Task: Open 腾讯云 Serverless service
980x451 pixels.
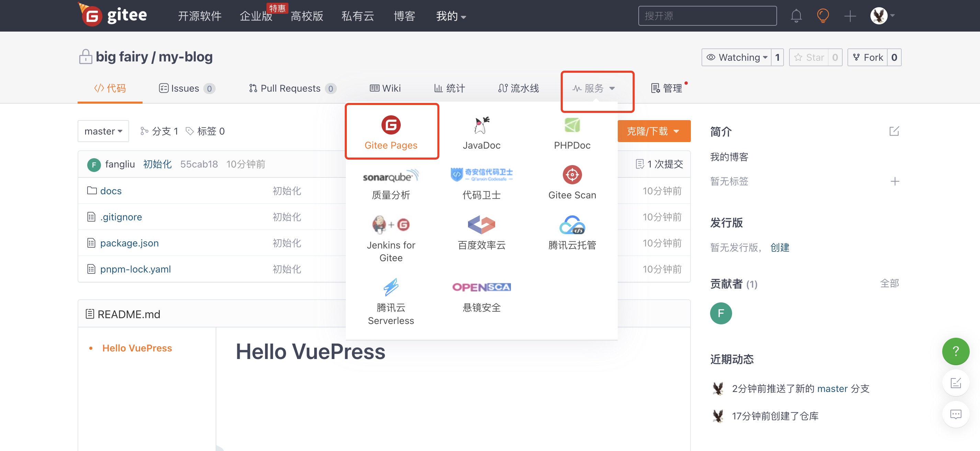Action: (x=391, y=302)
